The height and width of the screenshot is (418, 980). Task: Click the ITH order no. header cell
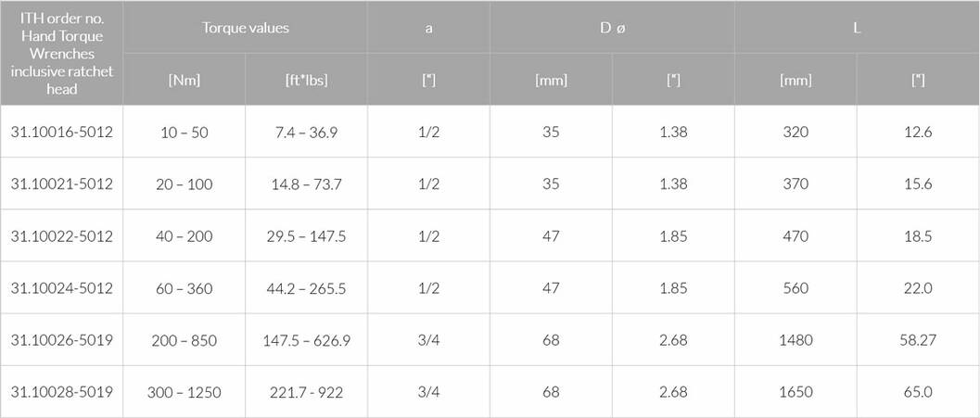click(x=61, y=53)
